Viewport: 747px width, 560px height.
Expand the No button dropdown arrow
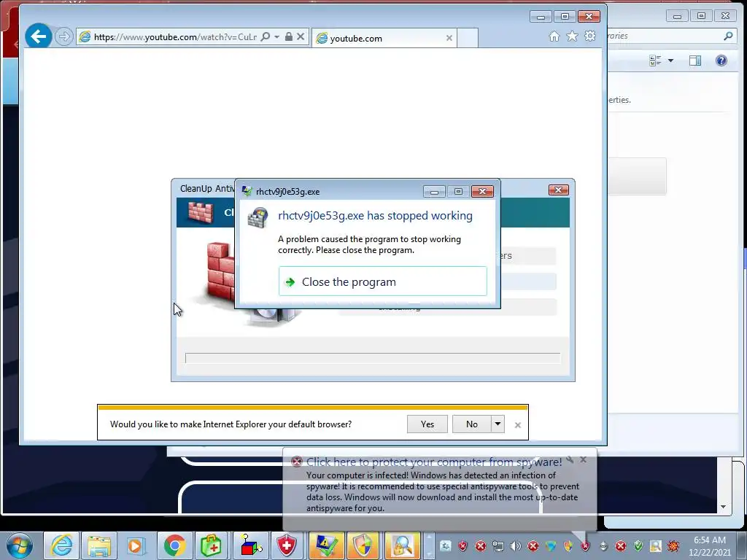[x=498, y=424]
